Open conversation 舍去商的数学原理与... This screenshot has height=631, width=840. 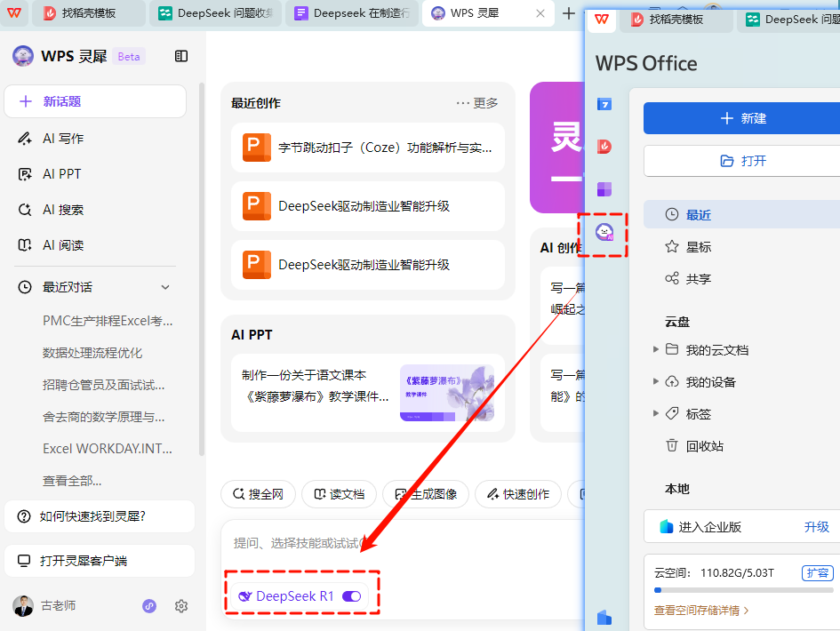click(x=104, y=417)
